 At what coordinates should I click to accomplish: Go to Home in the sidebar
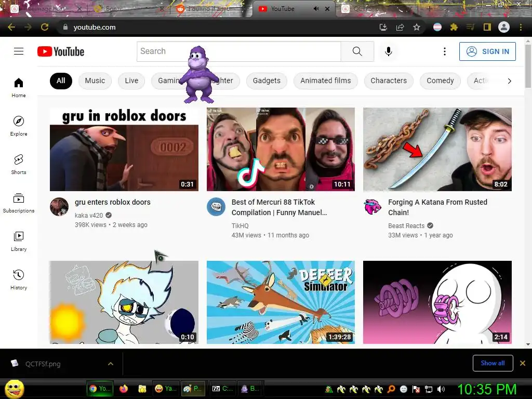pyautogui.click(x=19, y=87)
